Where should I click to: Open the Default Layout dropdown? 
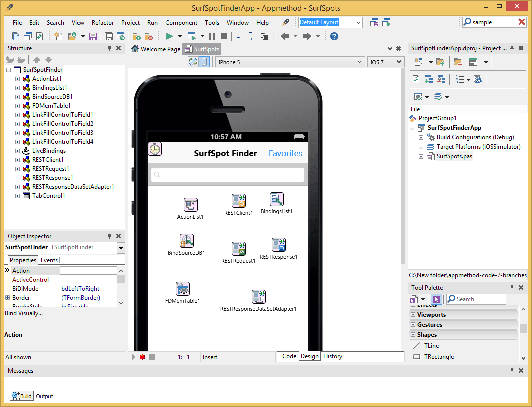(x=358, y=22)
